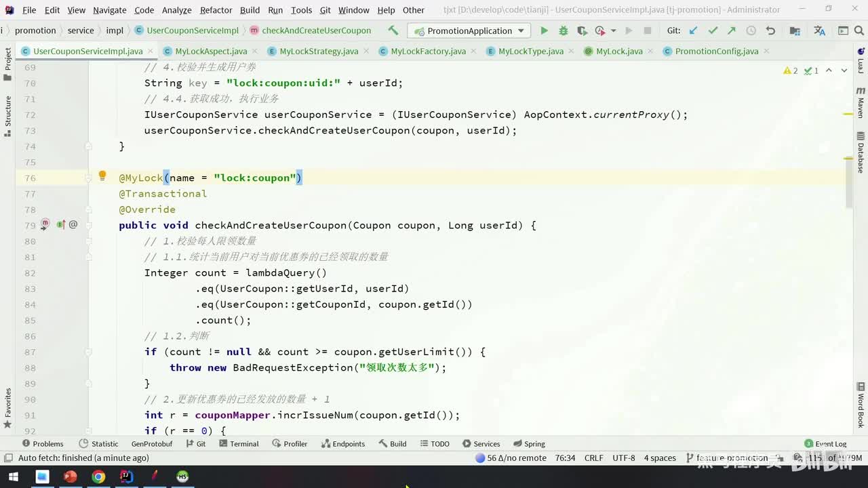
Task: Change line separator via CRLF widget
Action: coord(593,458)
